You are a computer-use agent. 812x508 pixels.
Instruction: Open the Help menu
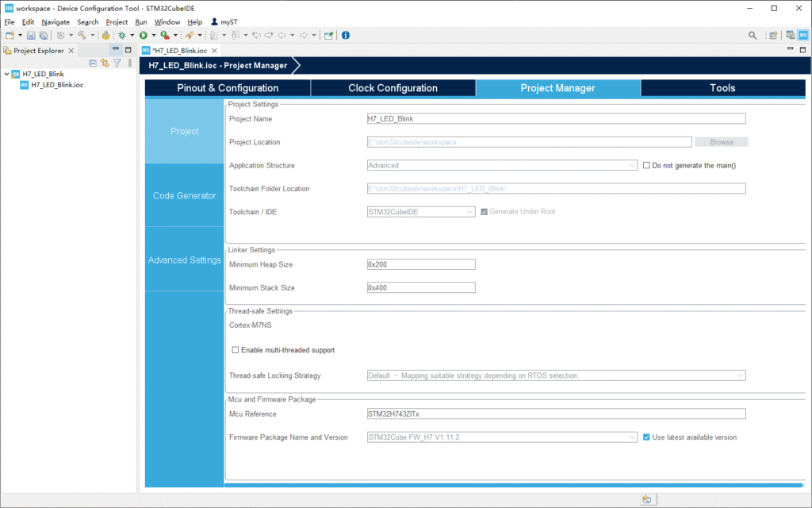point(195,21)
